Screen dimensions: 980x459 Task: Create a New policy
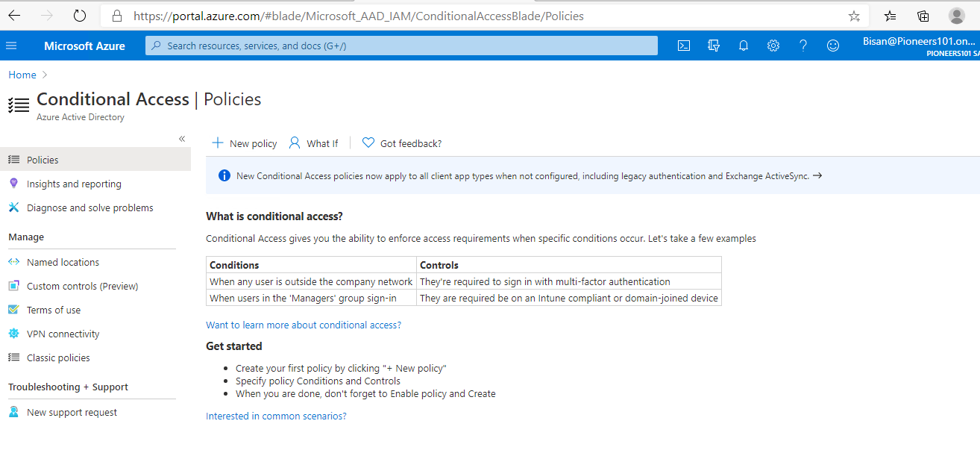[x=245, y=143]
